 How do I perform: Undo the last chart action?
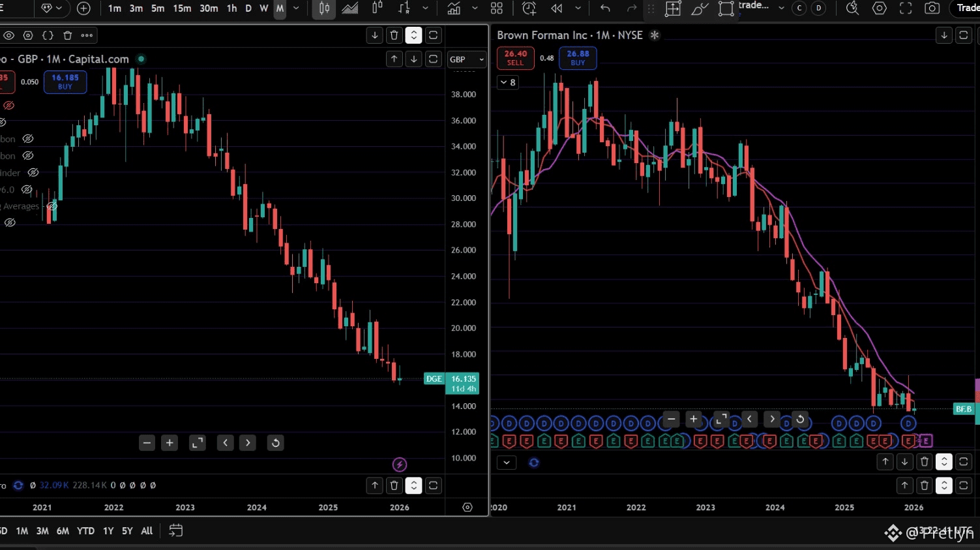(x=605, y=8)
